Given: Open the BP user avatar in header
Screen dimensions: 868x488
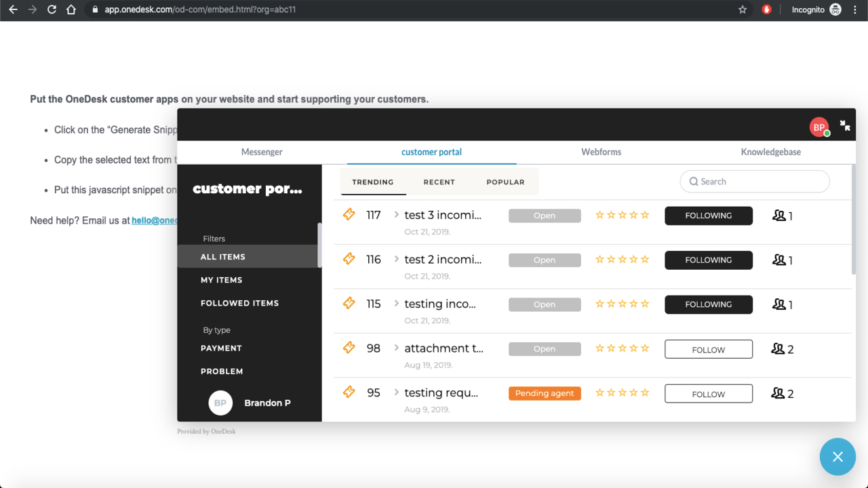Looking at the screenshot, I should (x=819, y=127).
